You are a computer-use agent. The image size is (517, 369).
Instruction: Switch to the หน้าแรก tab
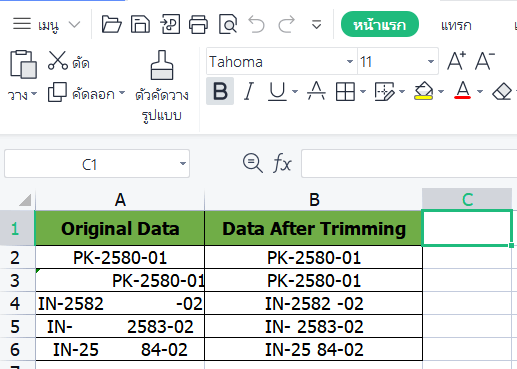(x=380, y=24)
